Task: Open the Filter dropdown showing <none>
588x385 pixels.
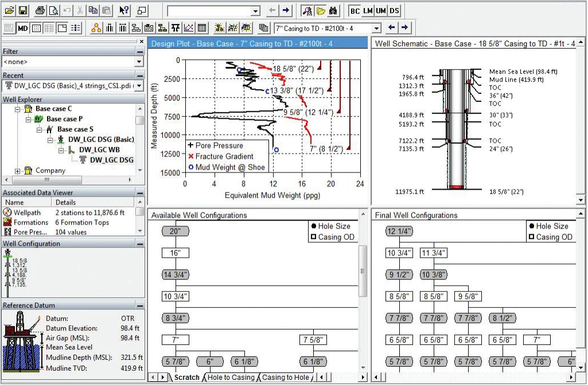Action: (139, 62)
